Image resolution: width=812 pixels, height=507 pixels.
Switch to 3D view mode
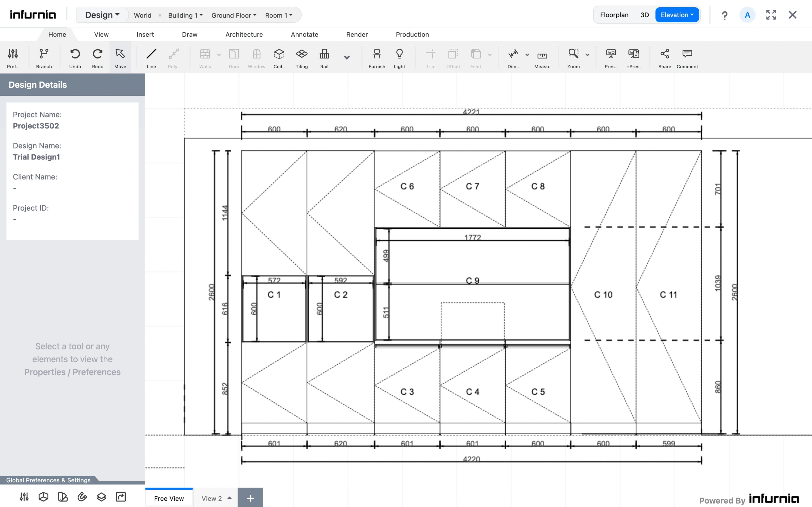(x=644, y=15)
